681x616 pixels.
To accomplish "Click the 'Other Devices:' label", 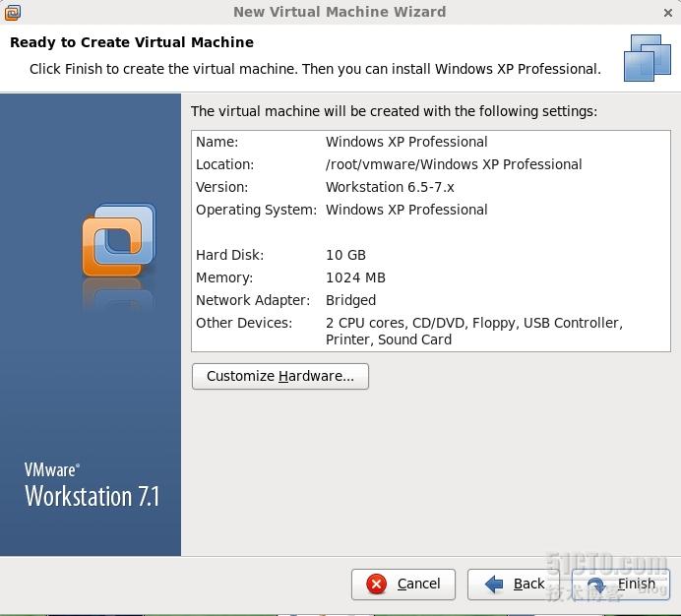I will tap(244, 323).
